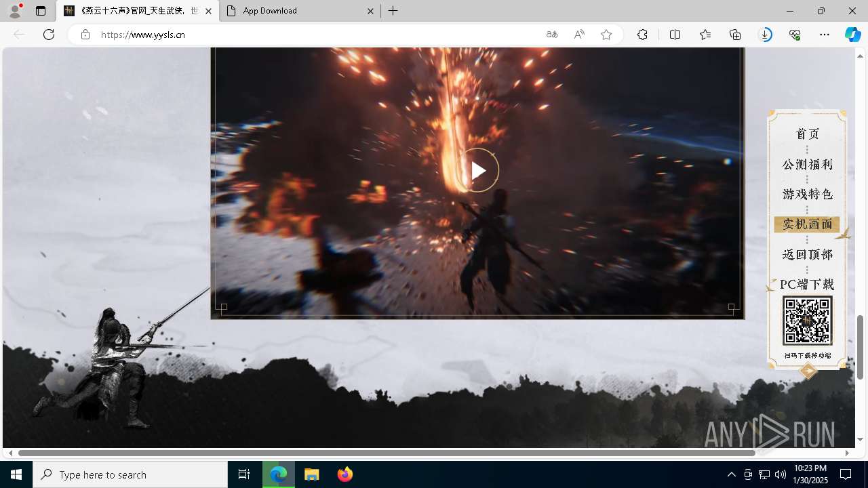Go back to previous page
Viewport: 868px width, 488px height.
[x=19, y=35]
